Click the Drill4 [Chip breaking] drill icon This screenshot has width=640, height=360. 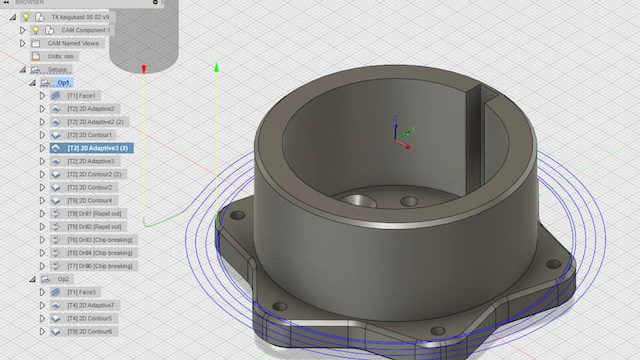(56, 253)
